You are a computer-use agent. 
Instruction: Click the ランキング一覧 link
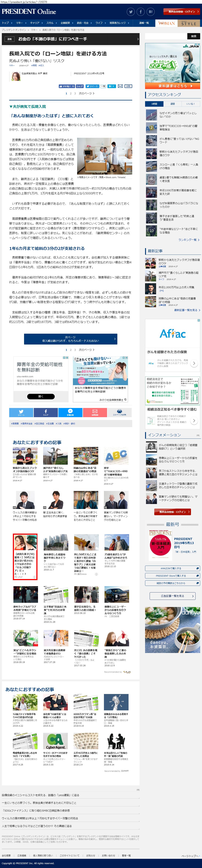[x=189, y=240]
